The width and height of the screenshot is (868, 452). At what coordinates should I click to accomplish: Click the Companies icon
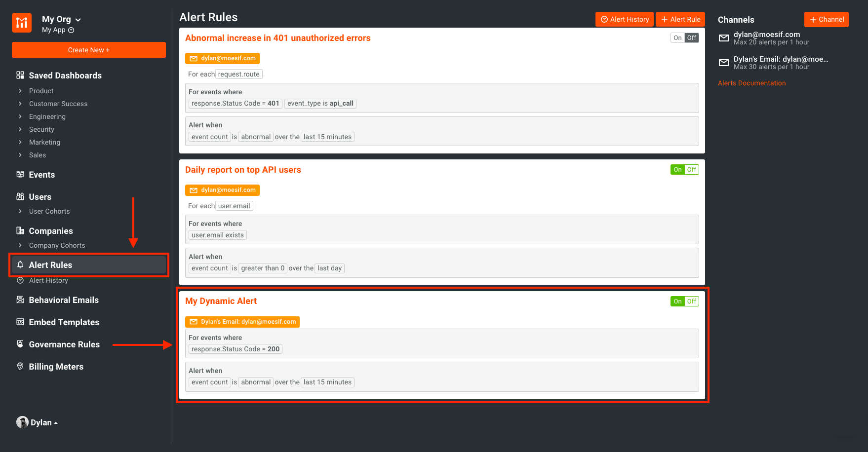pyautogui.click(x=20, y=230)
